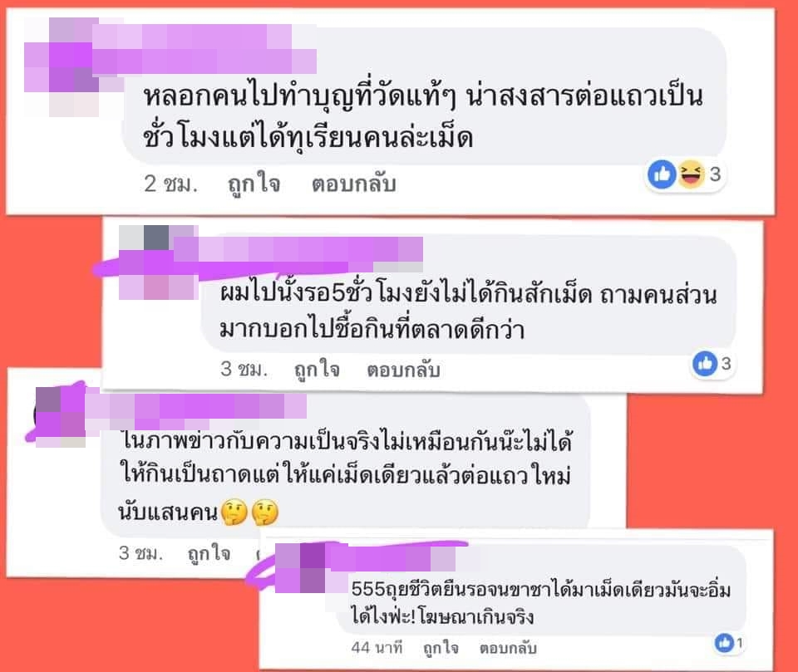Open the blurred avatar of the third commenter

[60, 417]
